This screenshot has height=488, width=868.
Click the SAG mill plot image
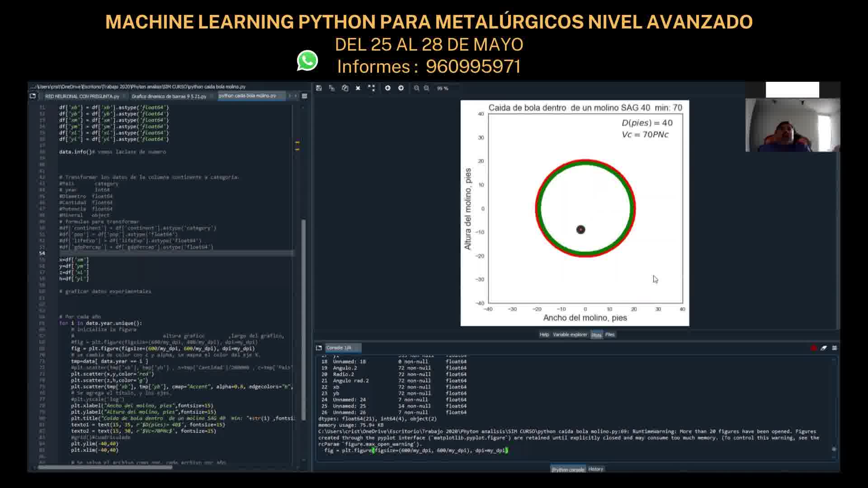coord(575,213)
